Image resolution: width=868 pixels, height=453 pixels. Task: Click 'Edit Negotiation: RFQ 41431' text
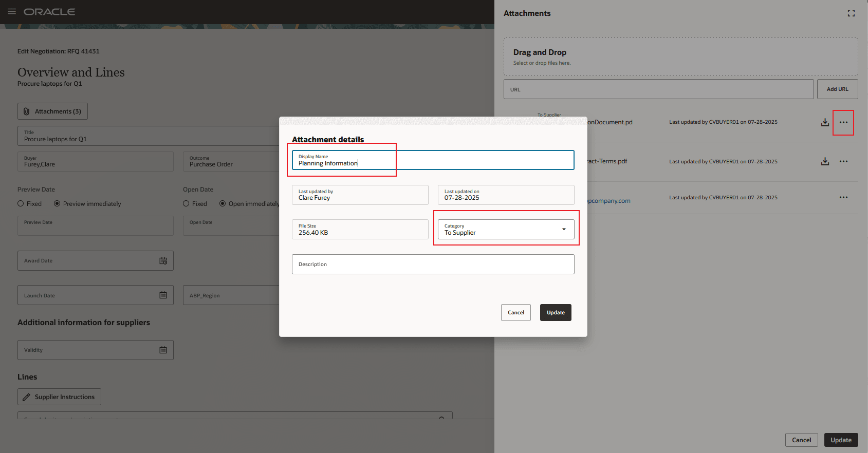pyautogui.click(x=59, y=51)
